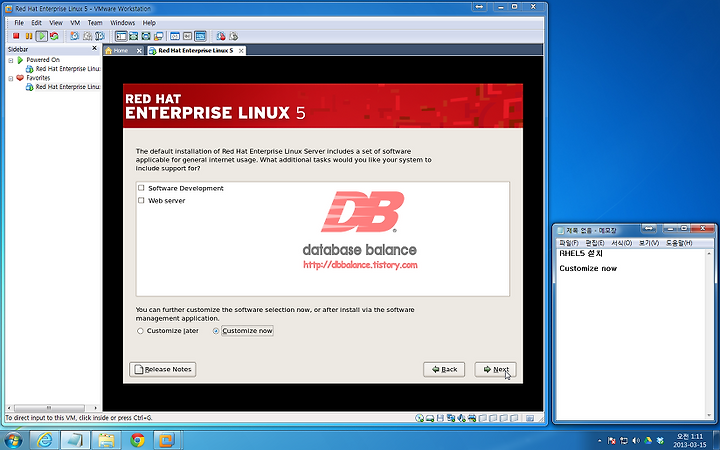Open Windows Explorer folder taskbar icon

coord(106,440)
